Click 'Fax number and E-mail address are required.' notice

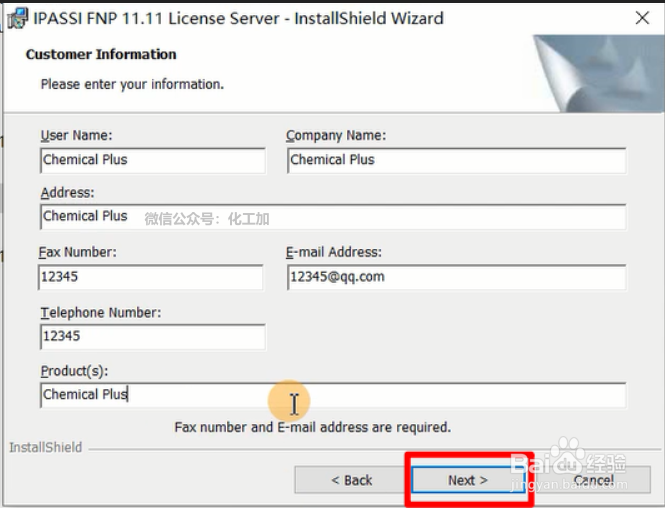point(313,427)
